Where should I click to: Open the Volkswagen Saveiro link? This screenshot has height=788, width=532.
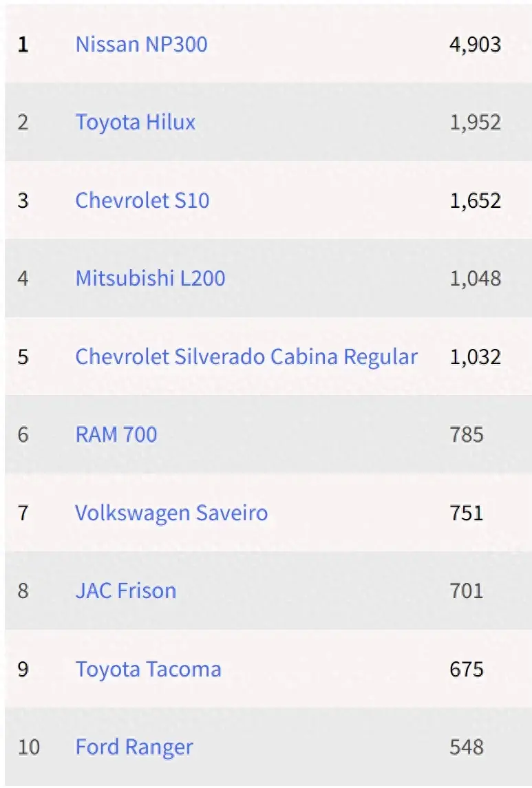pyautogui.click(x=171, y=513)
